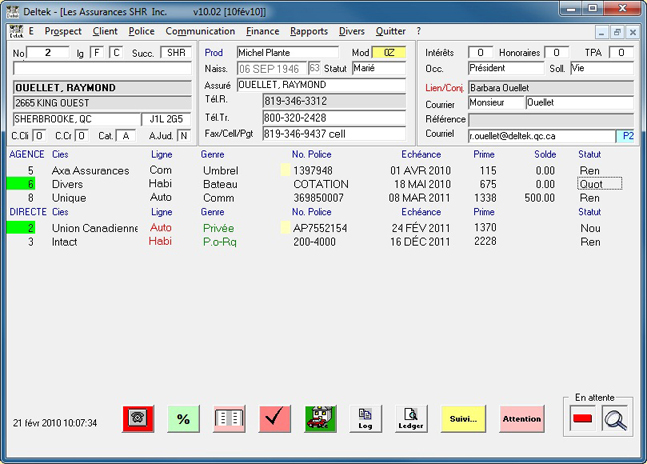Screen dimensions: 647x464
Task: Click the No field containing 2
Action: (47, 53)
